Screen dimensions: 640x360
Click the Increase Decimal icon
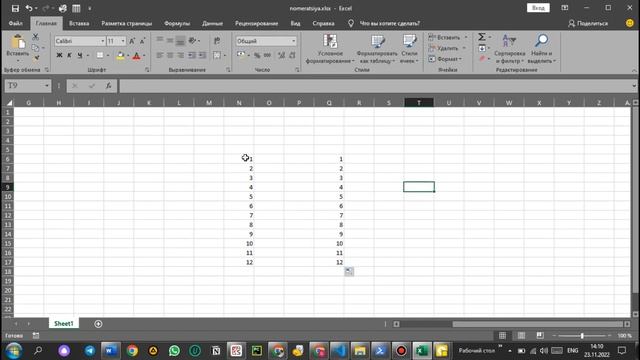[x=282, y=55]
